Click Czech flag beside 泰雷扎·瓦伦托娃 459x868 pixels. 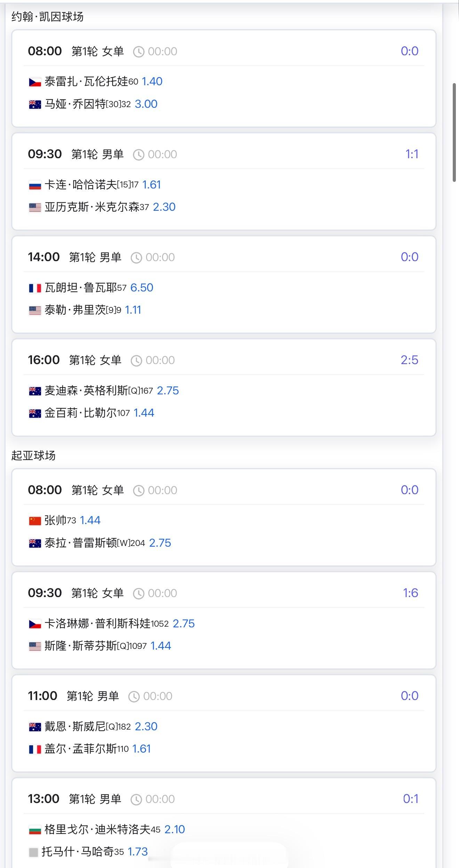[35, 82]
